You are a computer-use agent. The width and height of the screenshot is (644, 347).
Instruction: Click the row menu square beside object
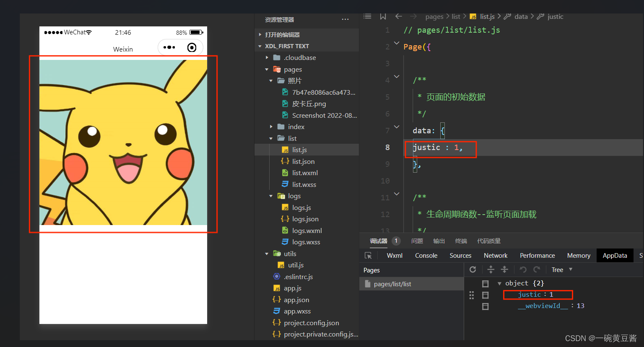tap(485, 284)
